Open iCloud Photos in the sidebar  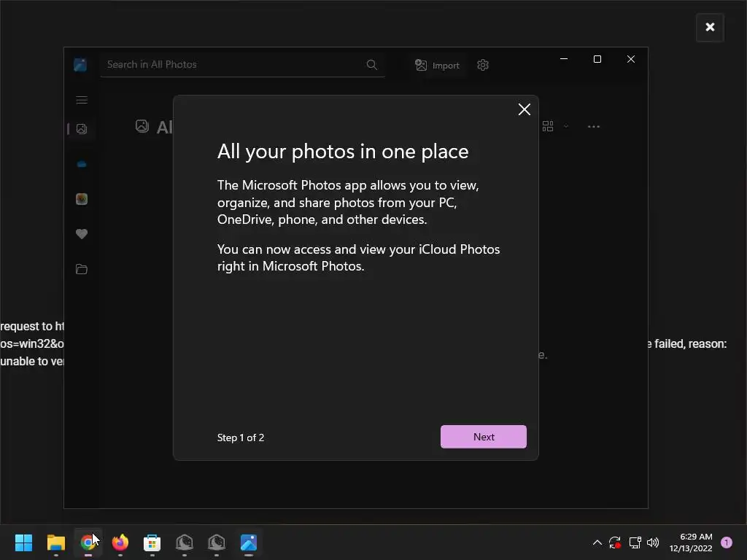(x=82, y=199)
